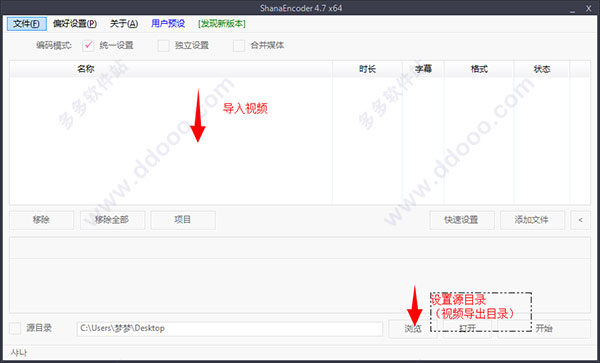Open 快速设置 quick settings
The height and width of the screenshot is (363, 600).
[461, 220]
